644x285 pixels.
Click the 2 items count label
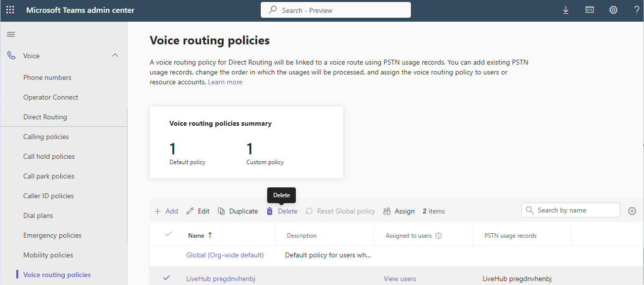[434, 211]
